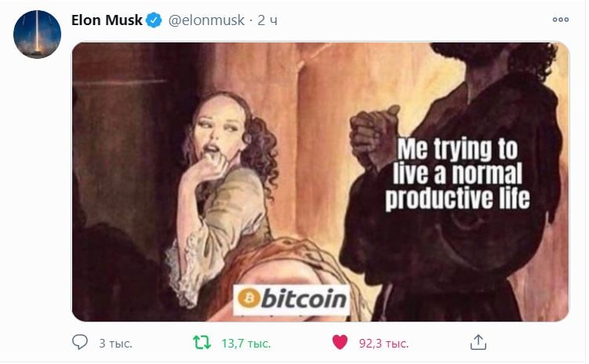Click the 3 тыс. reply count

click(115, 344)
